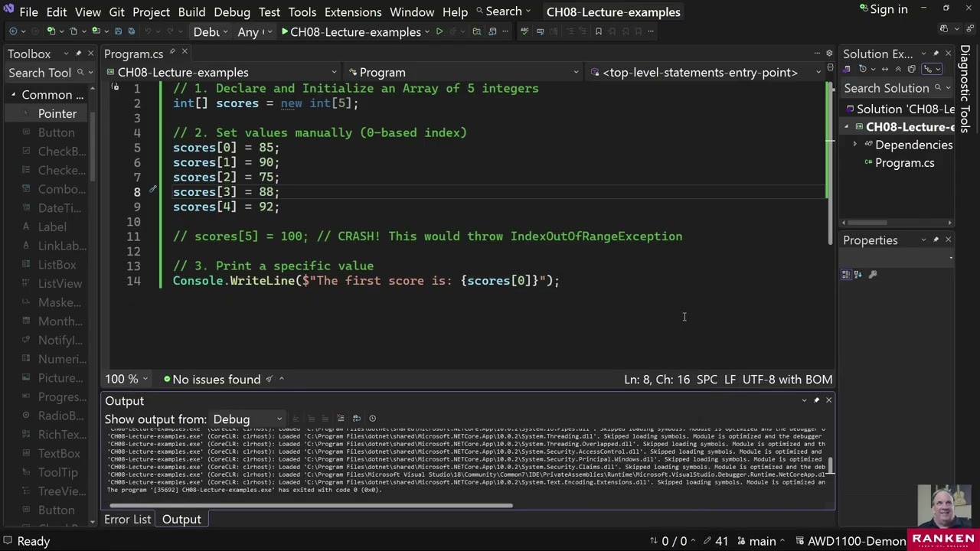The width and height of the screenshot is (980, 551).
Task: Click Show All Files icon
Action: [x=913, y=69]
